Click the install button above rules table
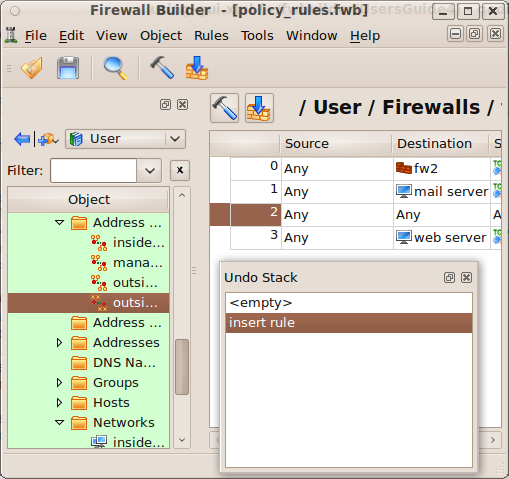509x479 pixels. (259, 108)
